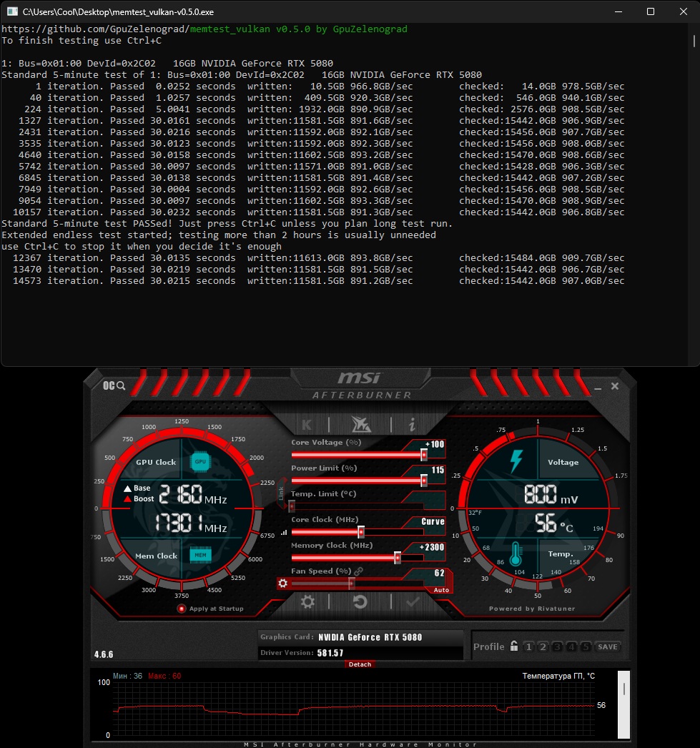
Task: Open the voltage/frequency curve editor bars icon
Action: (x=284, y=532)
